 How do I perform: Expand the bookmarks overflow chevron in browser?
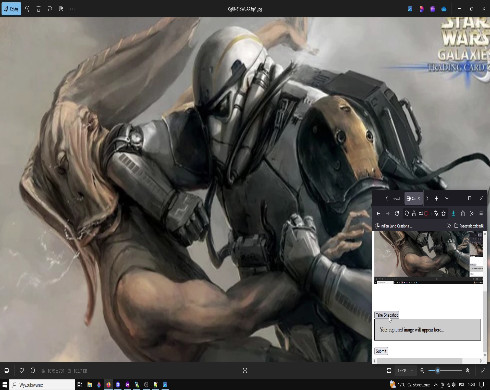[x=449, y=226]
